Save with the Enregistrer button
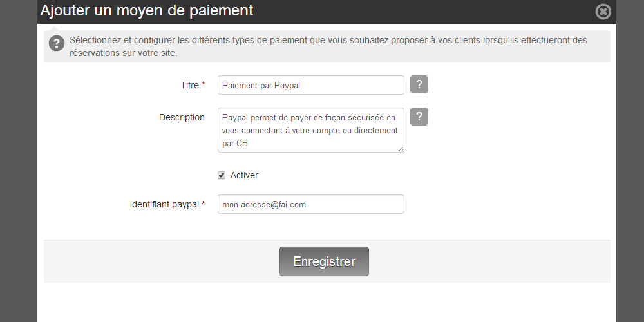 324,261
